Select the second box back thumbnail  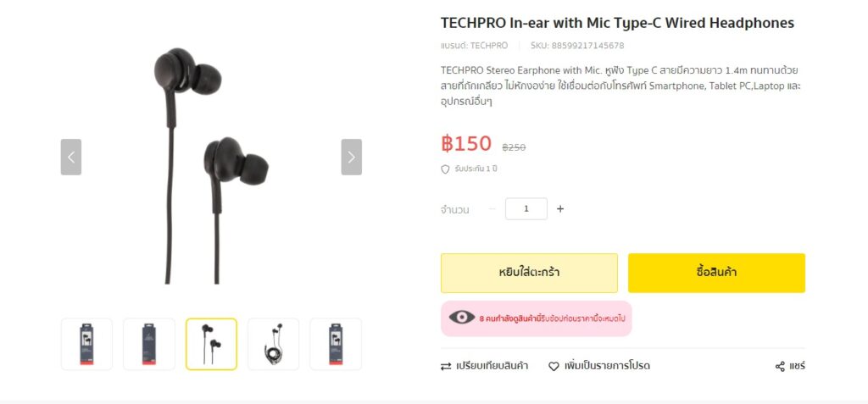149,344
